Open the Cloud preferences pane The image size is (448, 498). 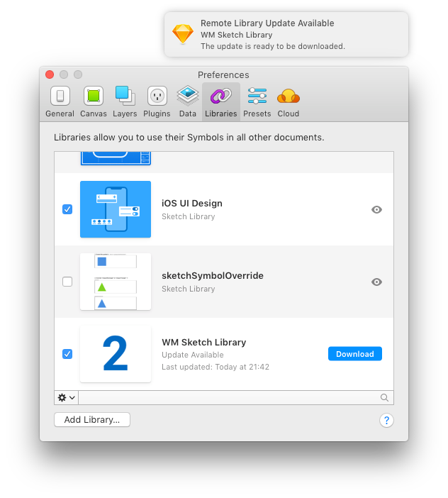point(288,102)
